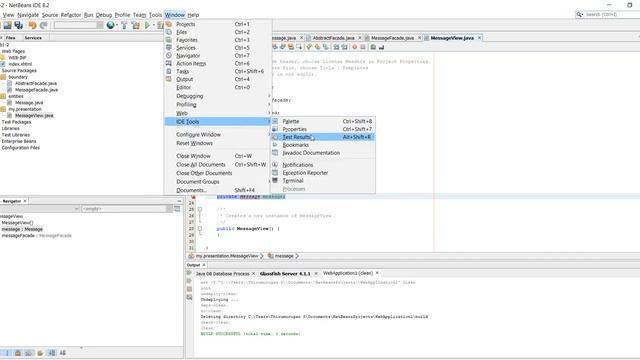Click the Save All toolbar icon
640x360 pixels.
coord(19,25)
